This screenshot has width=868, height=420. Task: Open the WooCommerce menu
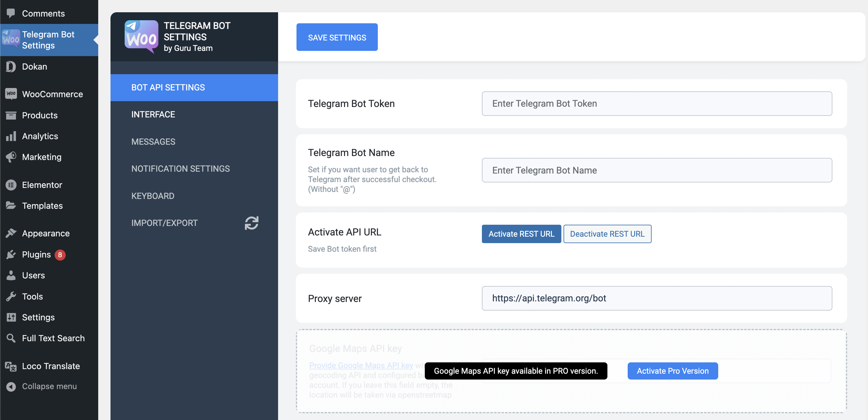[49, 94]
